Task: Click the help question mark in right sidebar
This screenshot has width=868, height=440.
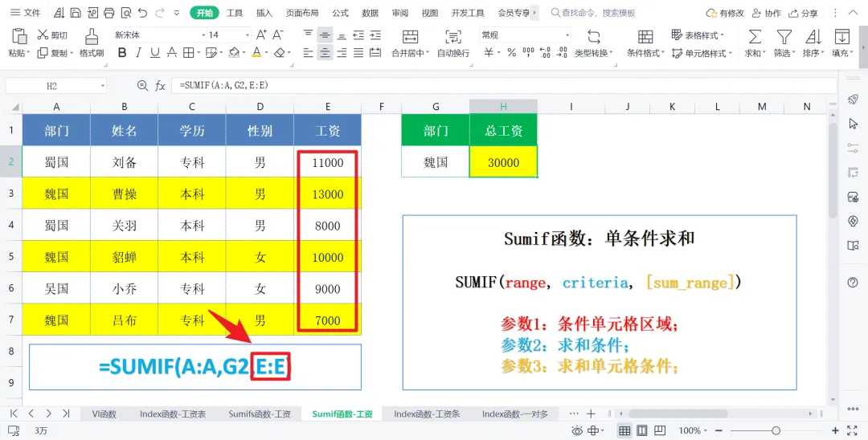Action: (853, 283)
